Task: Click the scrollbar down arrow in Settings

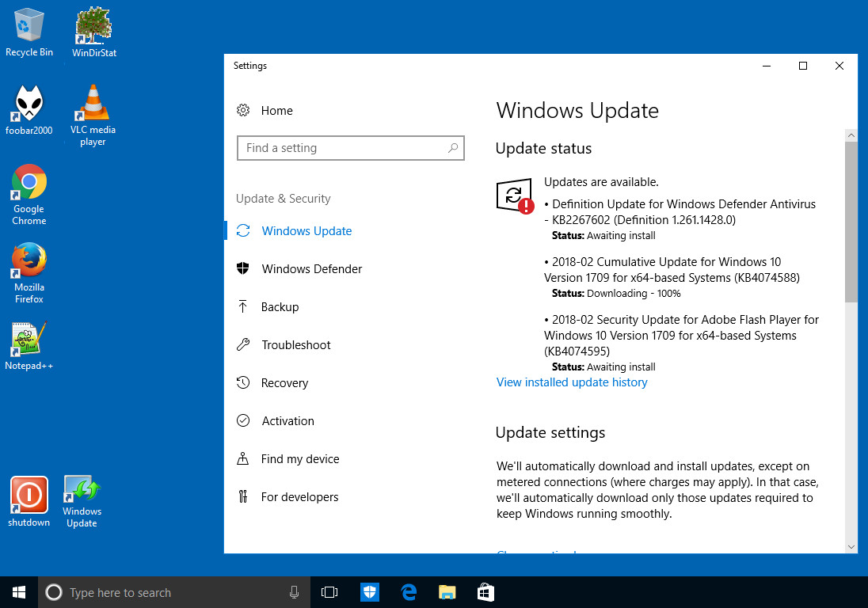Action: point(851,547)
